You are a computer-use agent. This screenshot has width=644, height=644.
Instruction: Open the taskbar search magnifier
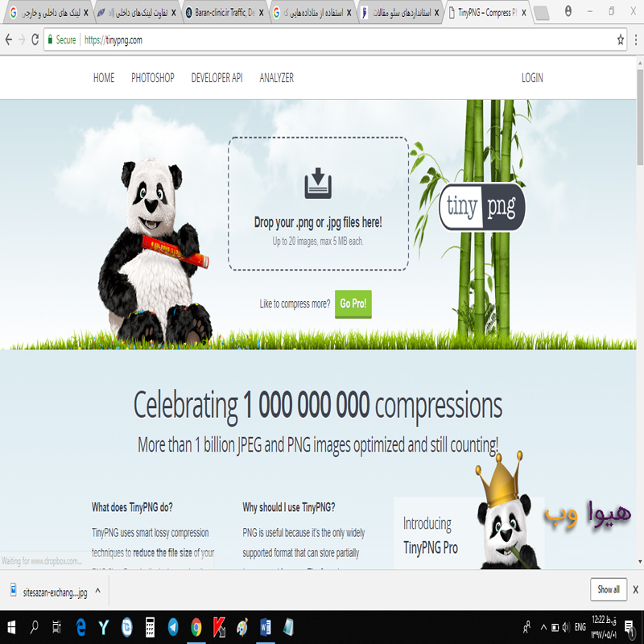[x=35, y=627]
